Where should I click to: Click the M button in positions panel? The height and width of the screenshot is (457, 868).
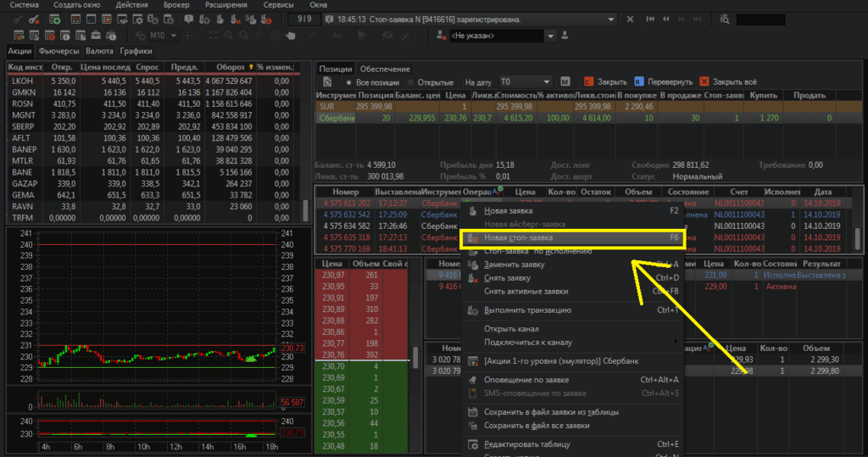[x=565, y=82]
